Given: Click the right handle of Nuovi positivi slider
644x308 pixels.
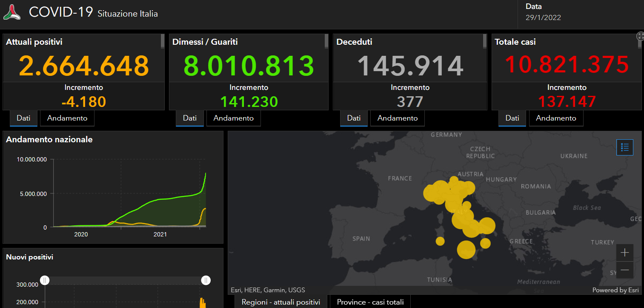Looking at the screenshot, I should (206, 280).
